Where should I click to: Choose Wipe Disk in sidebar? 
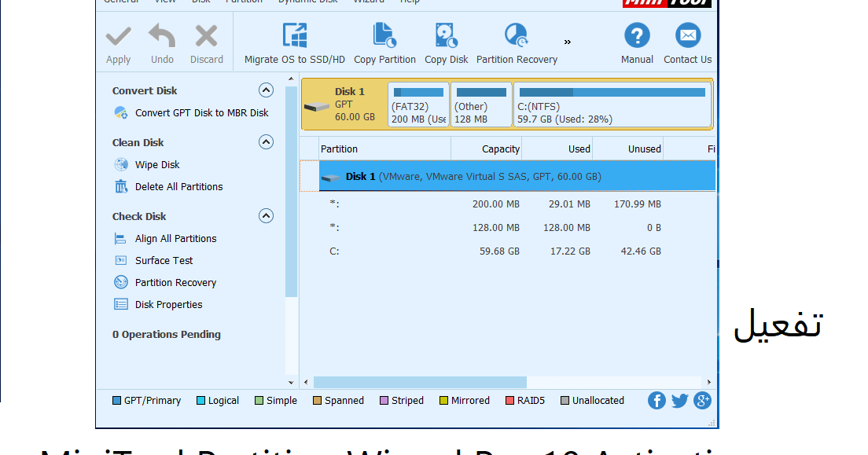coord(157,165)
